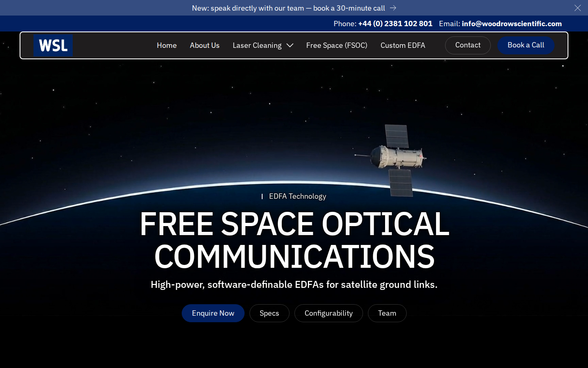Image resolution: width=588 pixels, height=368 pixels.
Task: Jump to the Specs section
Action: click(x=269, y=313)
